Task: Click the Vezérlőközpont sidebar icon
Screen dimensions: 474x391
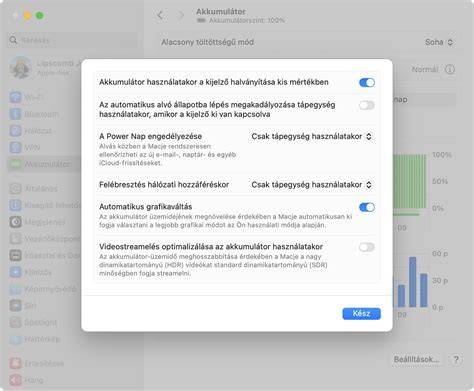Action: 15,239
